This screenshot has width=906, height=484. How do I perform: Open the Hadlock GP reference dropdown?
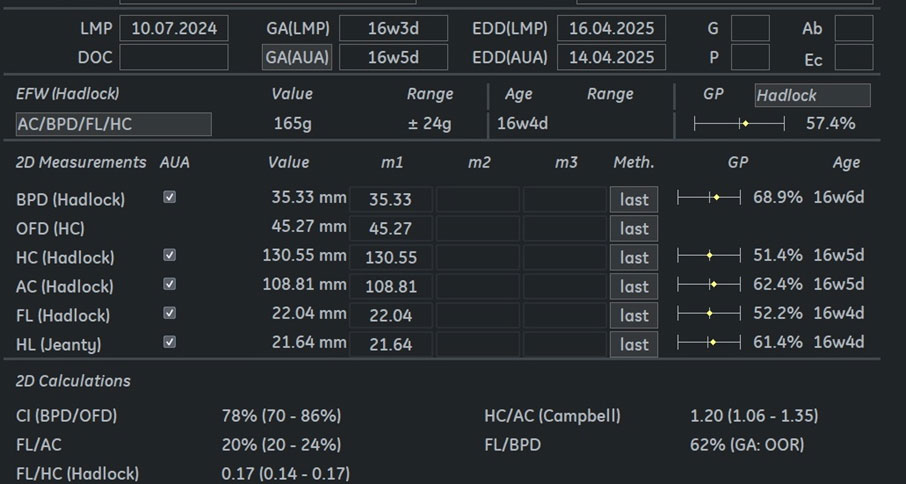click(812, 96)
